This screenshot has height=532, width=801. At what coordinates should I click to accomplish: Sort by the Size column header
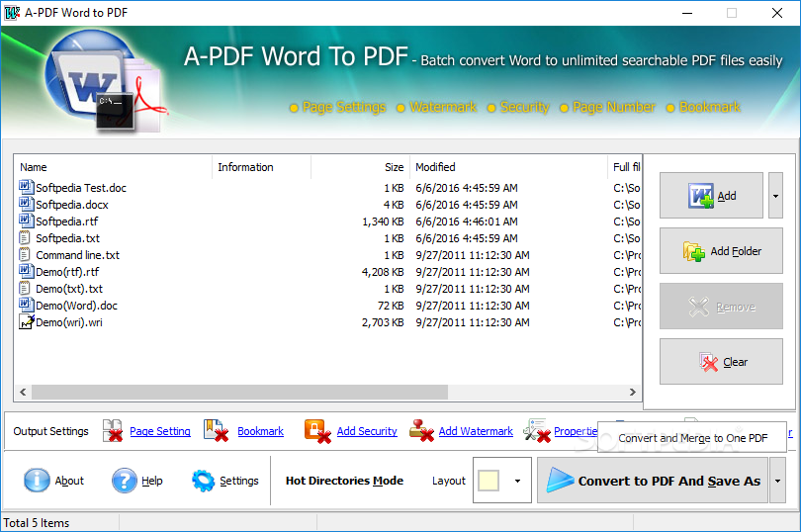pos(360,167)
